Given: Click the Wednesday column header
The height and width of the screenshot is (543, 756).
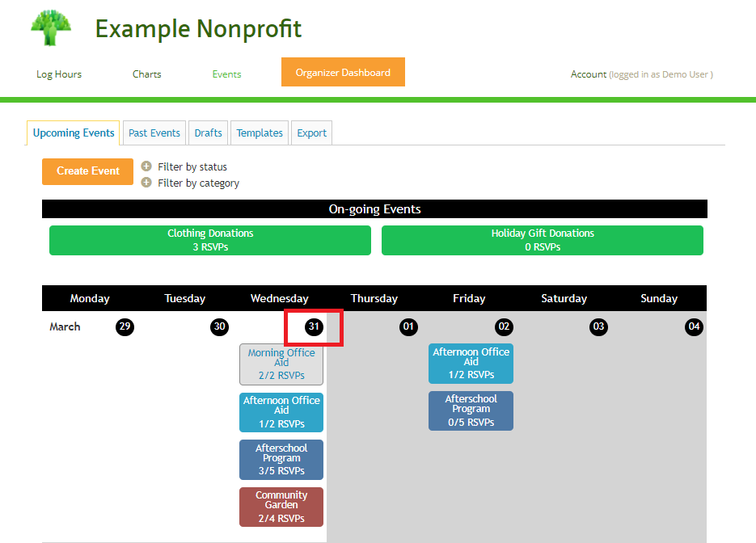Looking at the screenshot, I should pos(279,298).
